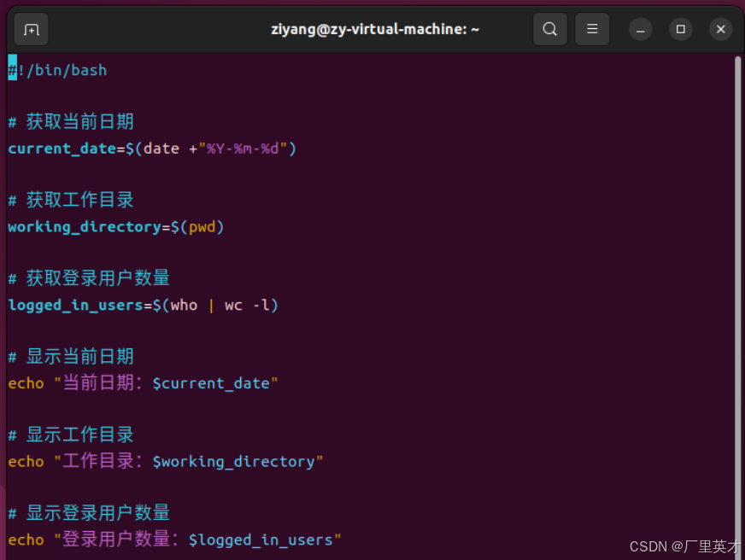Select the wc -l pipe command
745x560 pixels.
[x=248, y=305]
